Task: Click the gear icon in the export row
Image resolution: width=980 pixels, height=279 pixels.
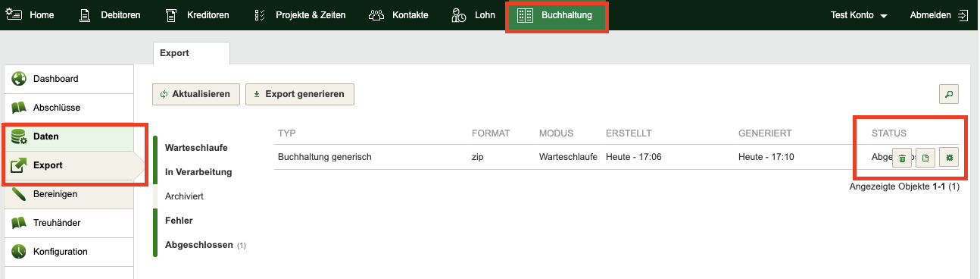Action: pos(949,158)
